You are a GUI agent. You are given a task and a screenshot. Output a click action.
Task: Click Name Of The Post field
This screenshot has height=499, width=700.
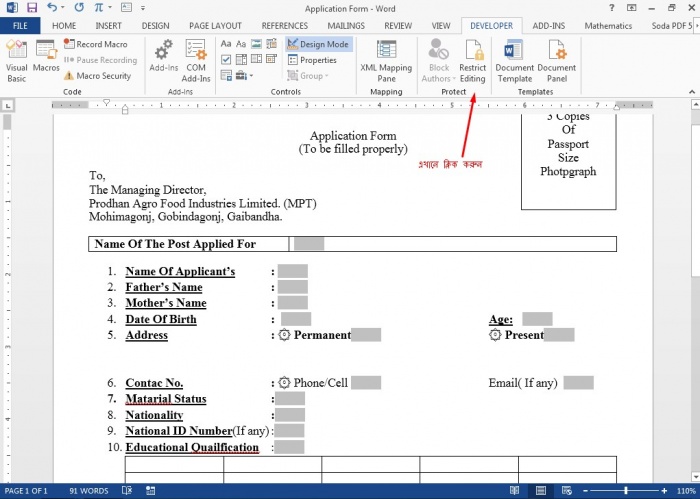click(309, 244)
